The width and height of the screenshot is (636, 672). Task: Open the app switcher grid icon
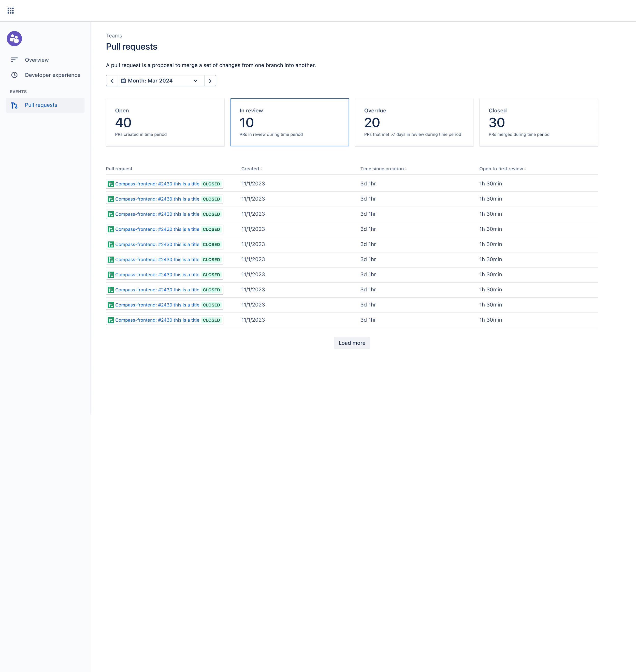coord(10,10)
